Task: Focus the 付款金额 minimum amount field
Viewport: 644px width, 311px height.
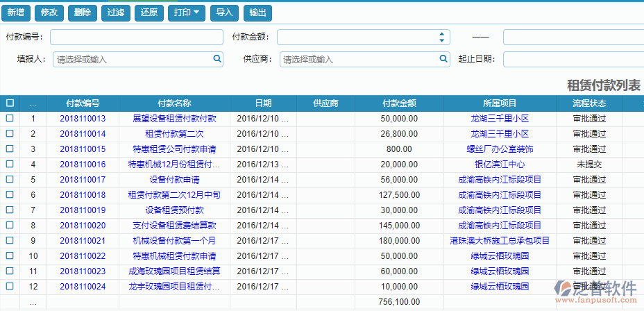Action: (x=357, y=37)
